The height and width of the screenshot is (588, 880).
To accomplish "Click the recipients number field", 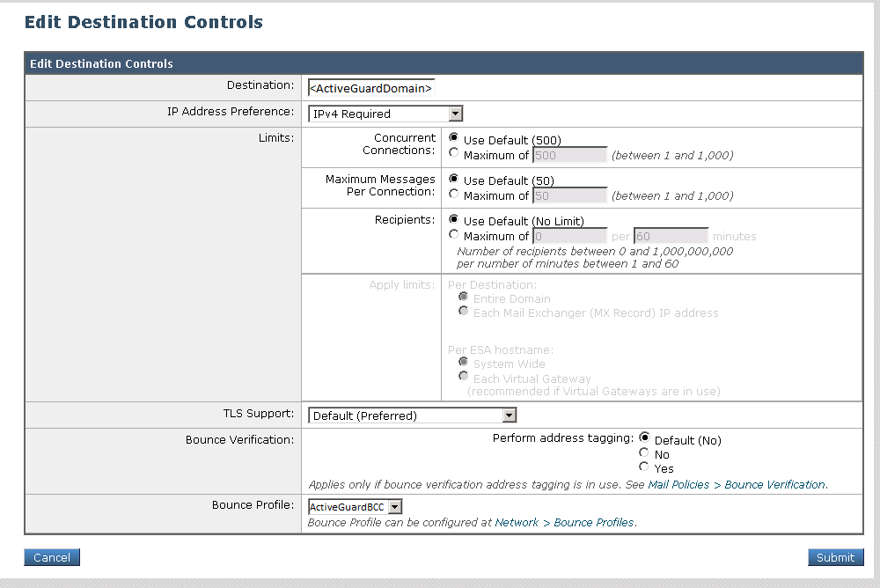I will [569, 236].
